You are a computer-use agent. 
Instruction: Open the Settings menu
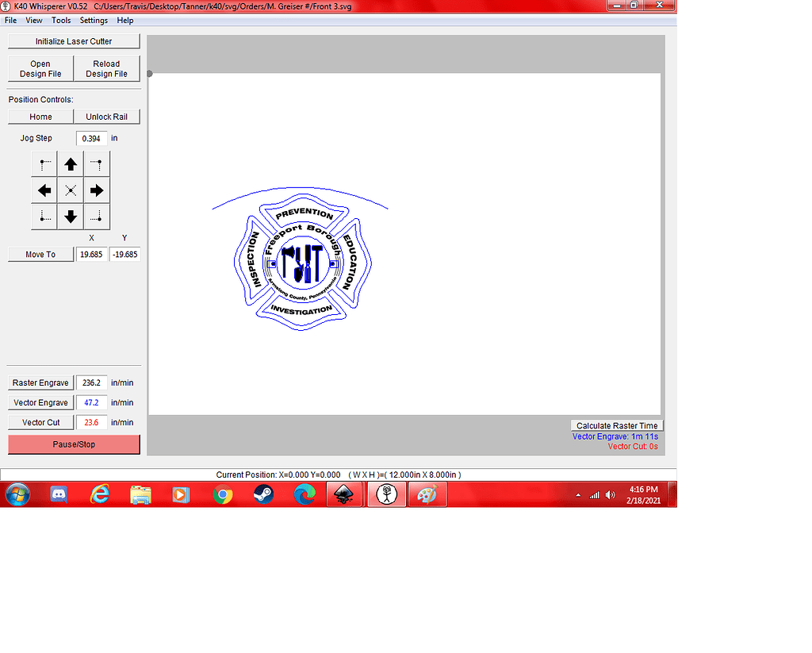click(x=94, y=20)
